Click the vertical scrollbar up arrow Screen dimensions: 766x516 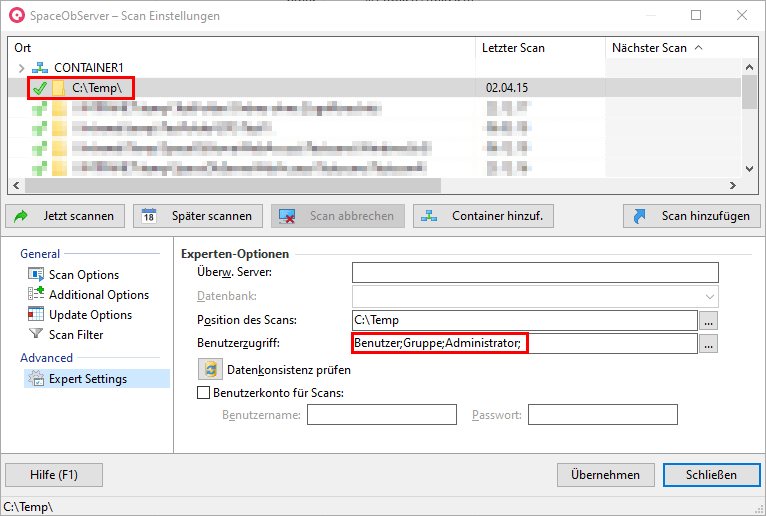click(749, 67)
